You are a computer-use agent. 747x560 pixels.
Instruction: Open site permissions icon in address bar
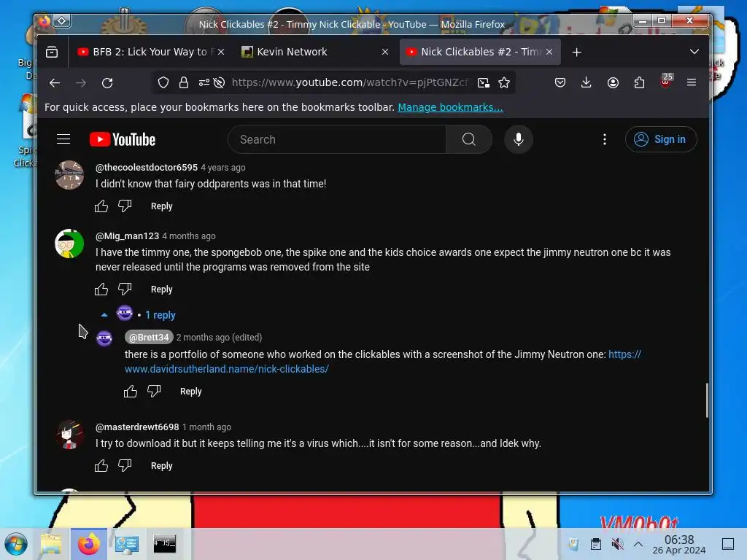tap(204, 83)
